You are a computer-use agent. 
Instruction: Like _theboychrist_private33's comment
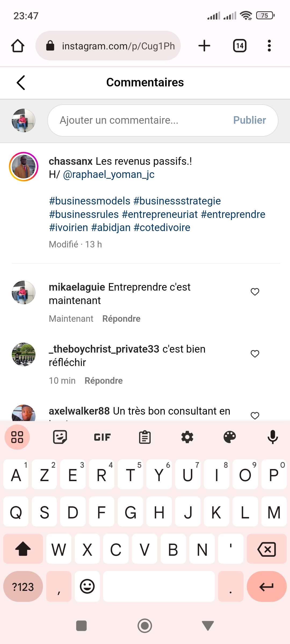click(255, 354)
